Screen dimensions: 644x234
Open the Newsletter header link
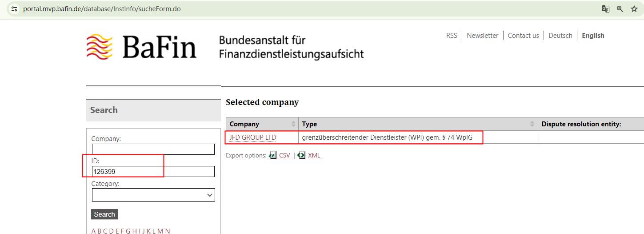(x=482, y=36)
